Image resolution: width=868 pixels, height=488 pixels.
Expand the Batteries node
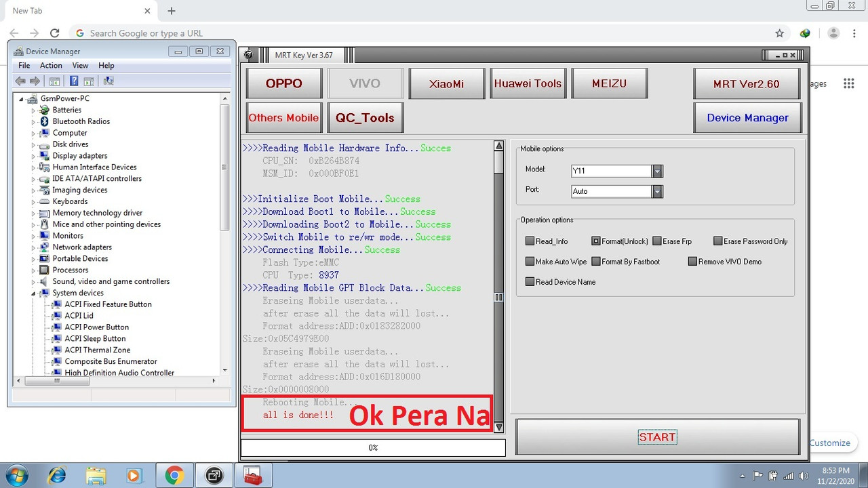tap(33, 110)
